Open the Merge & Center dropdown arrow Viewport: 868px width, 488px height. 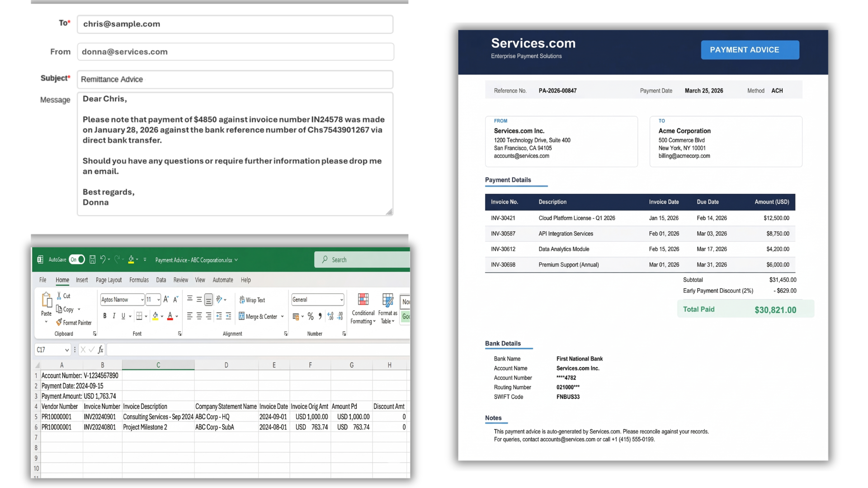[283, 317]
